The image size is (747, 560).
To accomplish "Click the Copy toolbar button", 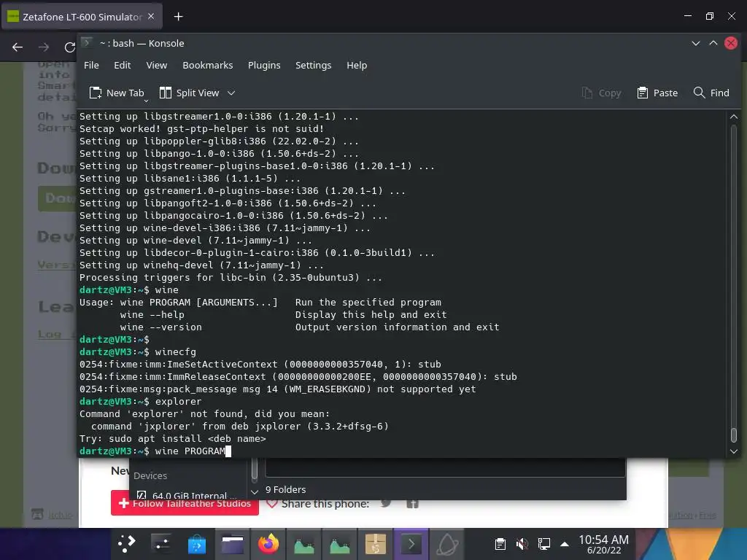I will 602,93.
